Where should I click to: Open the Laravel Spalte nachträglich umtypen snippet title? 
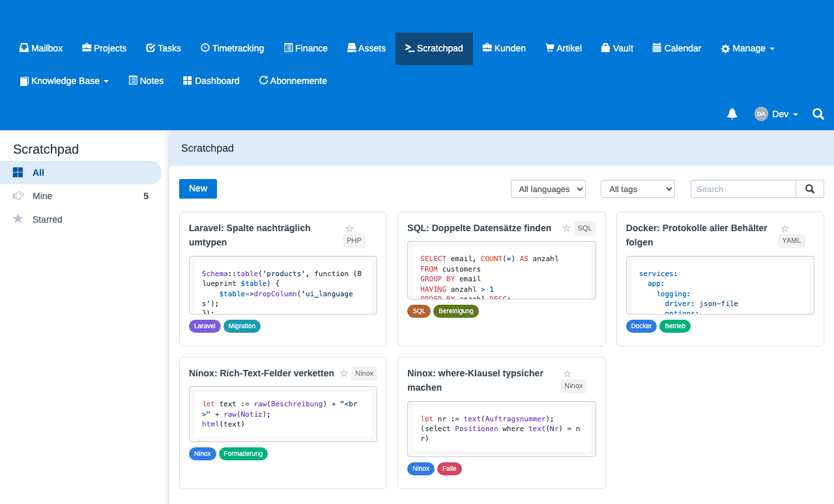coord(250,235)
